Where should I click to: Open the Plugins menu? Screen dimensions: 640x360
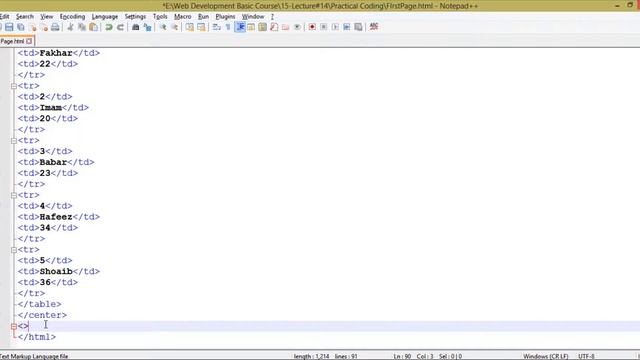(225, 16)
